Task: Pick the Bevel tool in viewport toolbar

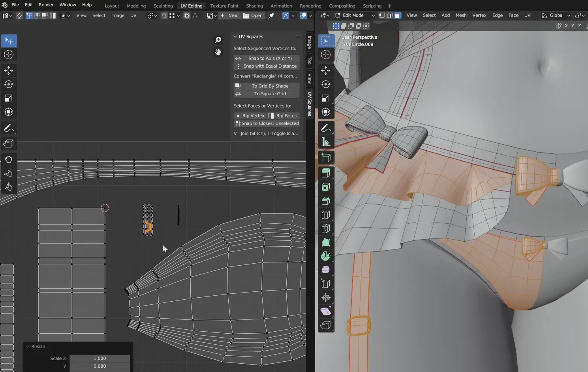Action: [x=326, y=201]
